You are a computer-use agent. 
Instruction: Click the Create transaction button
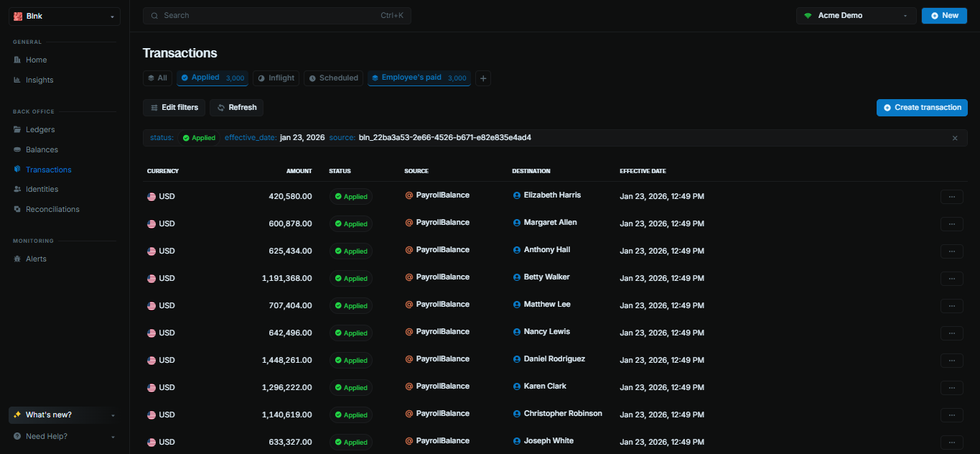(922, 108)
